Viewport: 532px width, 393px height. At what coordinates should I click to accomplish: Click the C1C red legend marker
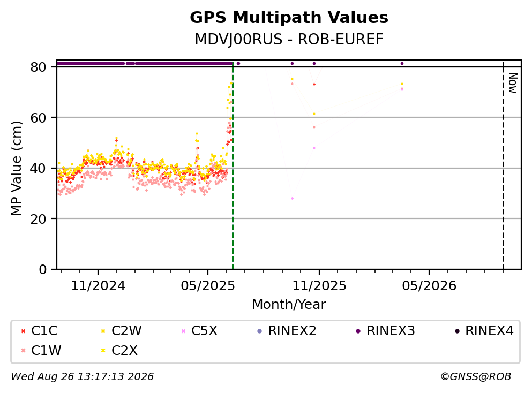[x=23, y=331]
